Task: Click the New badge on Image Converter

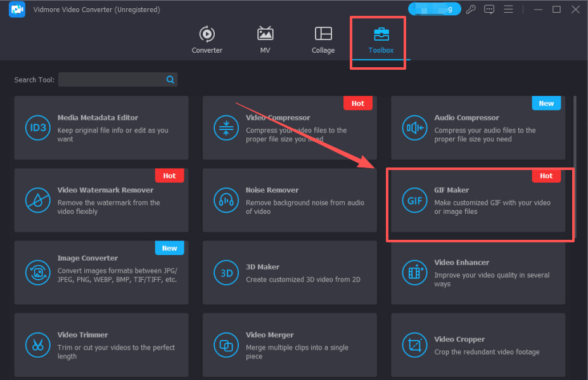Action: (170, 248)
